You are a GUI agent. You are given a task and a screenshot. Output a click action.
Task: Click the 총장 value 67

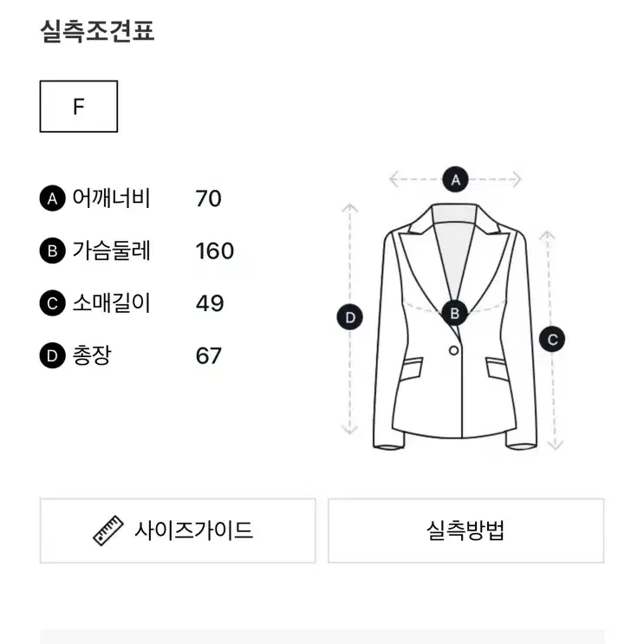point(209,355)
